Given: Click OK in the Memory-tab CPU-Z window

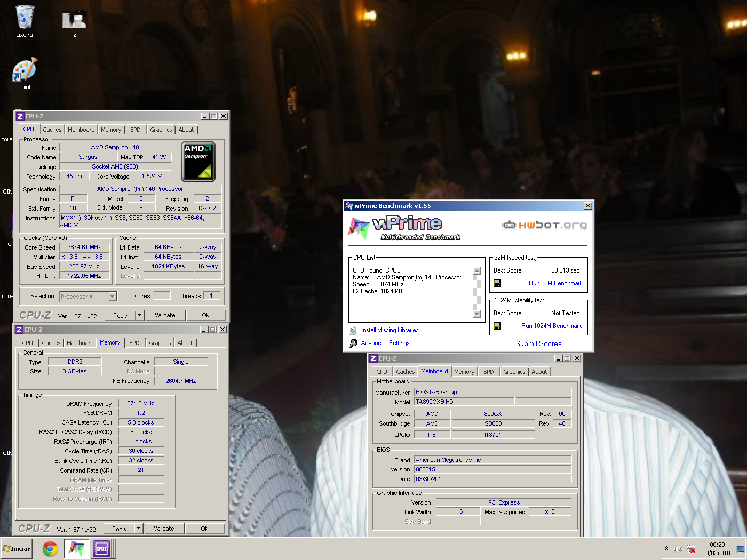Looking at the screenshot, I should pos(204,529).
